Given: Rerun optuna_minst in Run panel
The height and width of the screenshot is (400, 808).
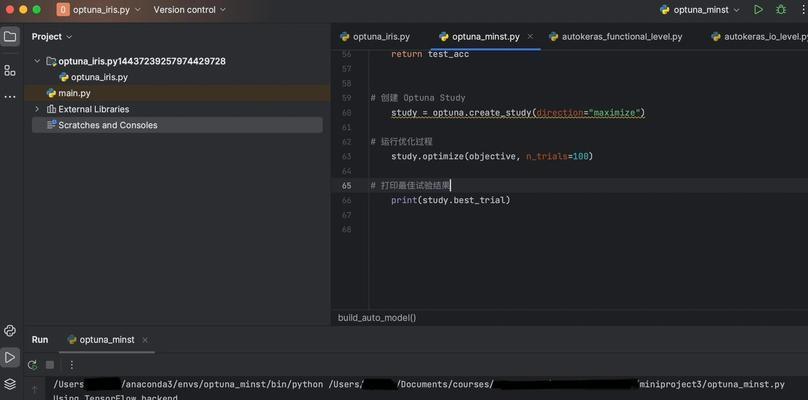Looking at the screenshot, I should click(x=32, y=365).
